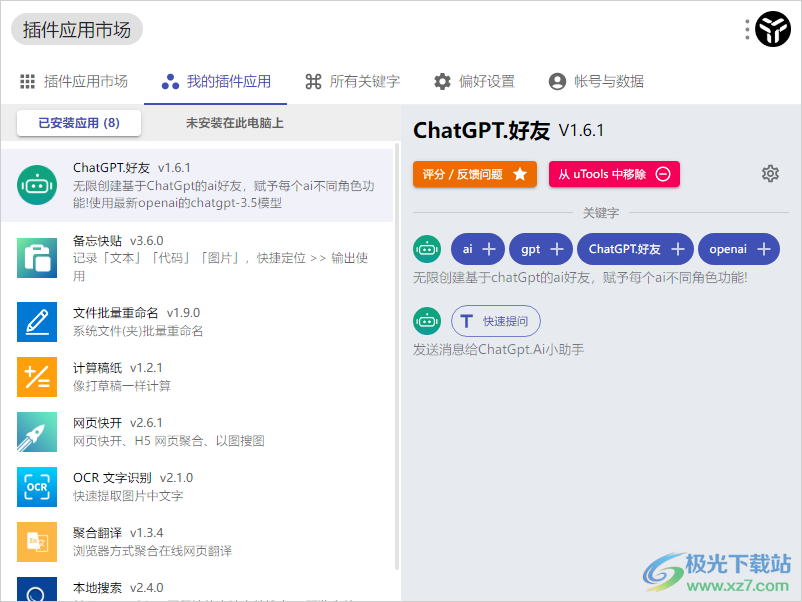Click the 备忘快贴 clipboard icon

pyautogui.click(x=37, y=258)
